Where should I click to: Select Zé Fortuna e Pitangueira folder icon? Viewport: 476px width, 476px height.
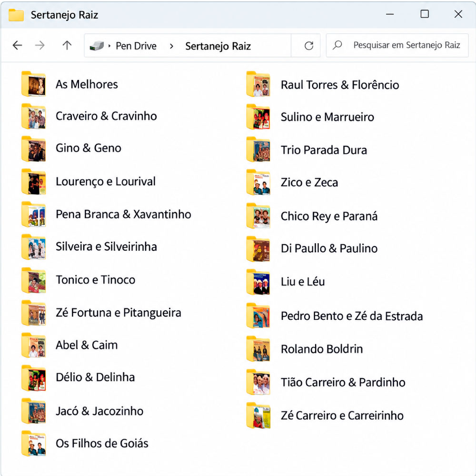tap(33, 313)
